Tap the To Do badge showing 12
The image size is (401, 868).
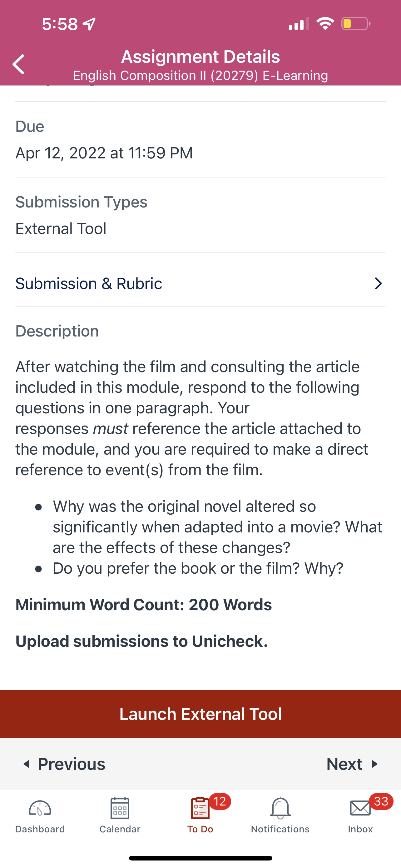(220, 802)
